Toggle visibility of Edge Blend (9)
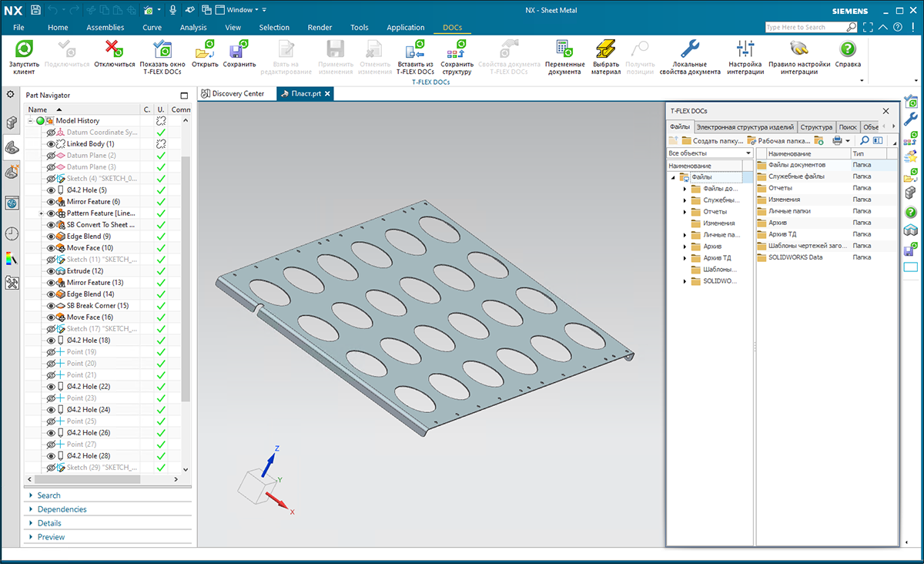 pos(52,237)
